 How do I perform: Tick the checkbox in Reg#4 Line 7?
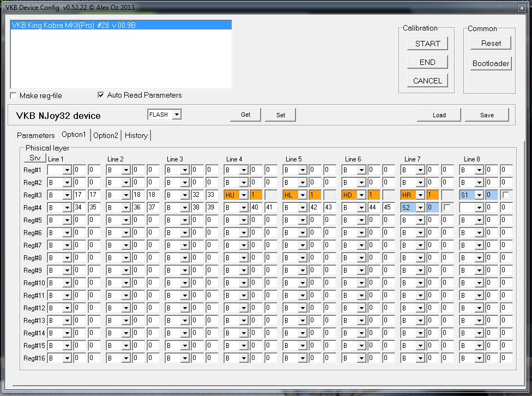[447, 207]
